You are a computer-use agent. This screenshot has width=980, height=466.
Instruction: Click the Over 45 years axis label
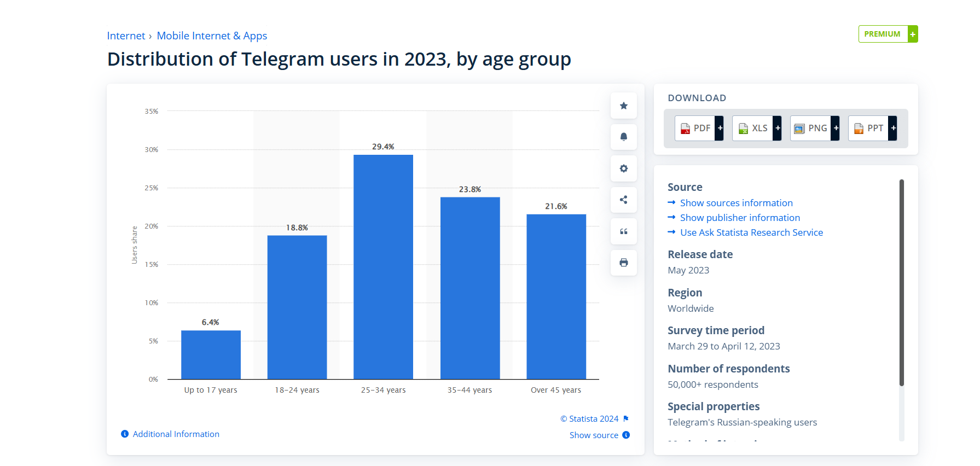(556, 390)
